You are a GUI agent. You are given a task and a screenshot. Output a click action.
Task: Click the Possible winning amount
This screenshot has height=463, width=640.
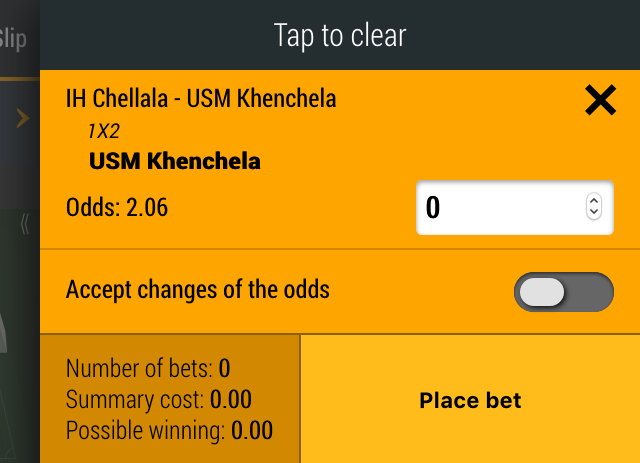point(251,432)
